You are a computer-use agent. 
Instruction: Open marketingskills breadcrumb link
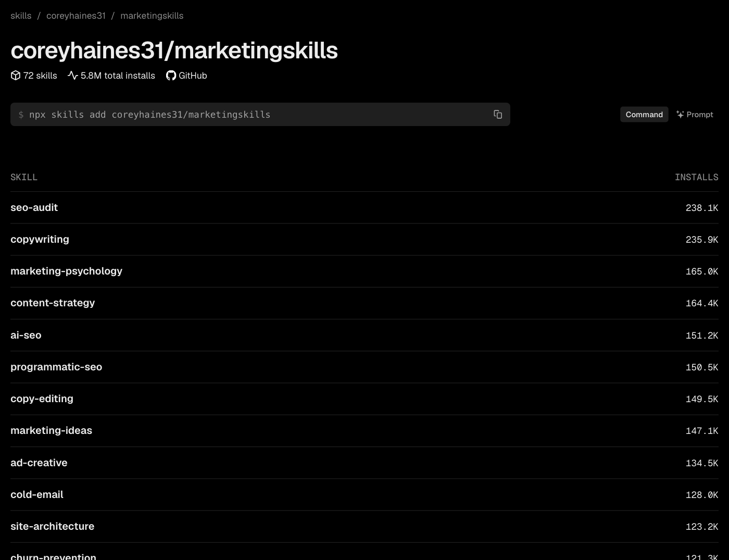pos(152,16)
